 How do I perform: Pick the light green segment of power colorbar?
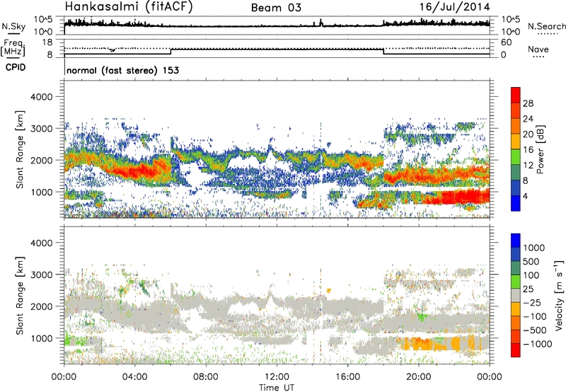pyautogui.click(x=516, y=157)
